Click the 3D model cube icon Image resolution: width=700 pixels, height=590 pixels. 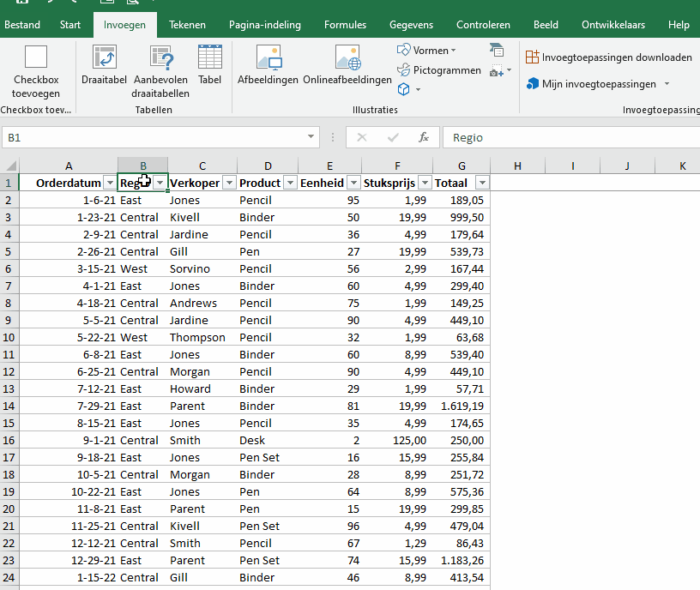click(403, 89)
